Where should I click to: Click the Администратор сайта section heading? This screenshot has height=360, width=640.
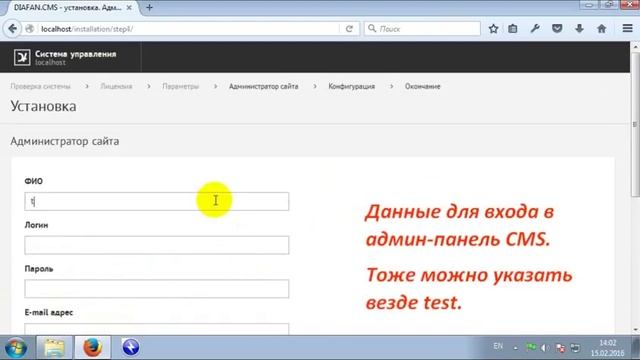pos(65,141)
